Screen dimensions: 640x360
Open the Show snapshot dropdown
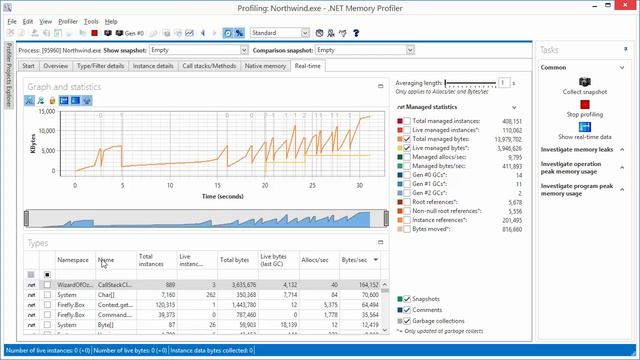coord(244,50)
